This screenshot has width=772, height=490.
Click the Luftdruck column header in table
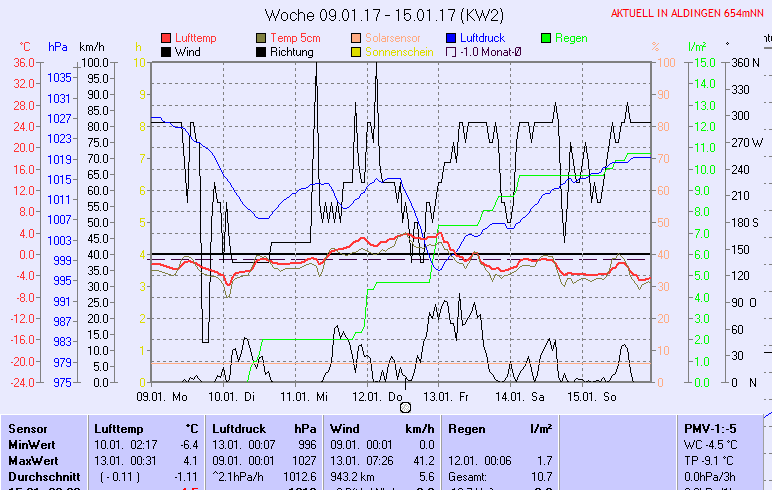coord(242,428)
